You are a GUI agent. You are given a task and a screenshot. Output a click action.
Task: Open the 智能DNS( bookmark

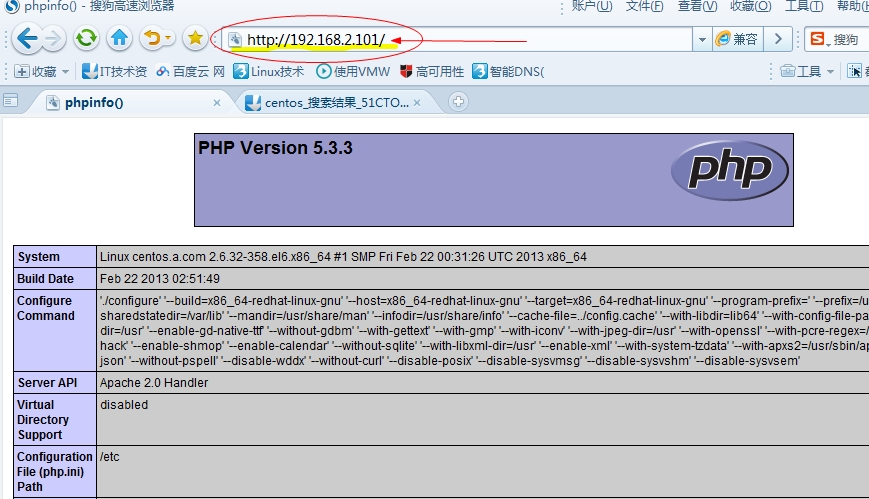(x=508, y=72)
